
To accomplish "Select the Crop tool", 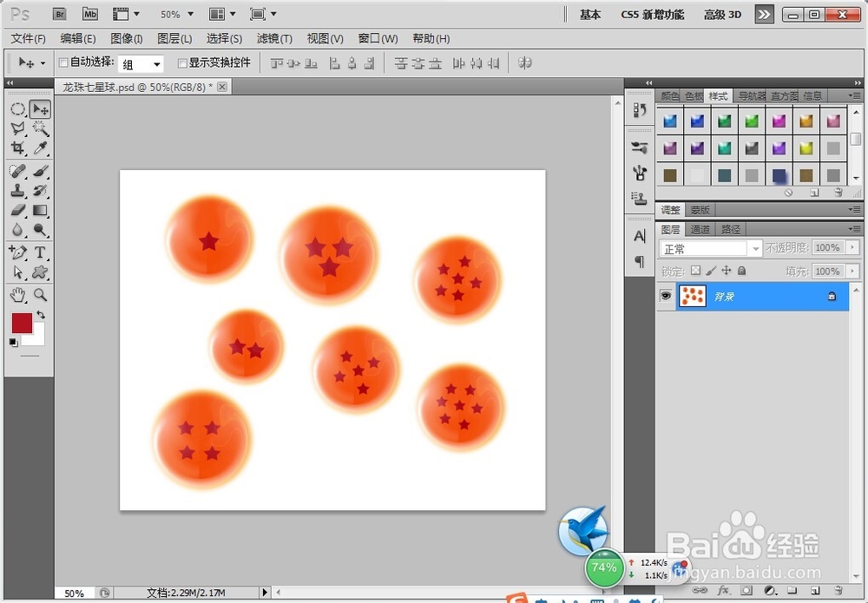I will (x=17, y=147).
